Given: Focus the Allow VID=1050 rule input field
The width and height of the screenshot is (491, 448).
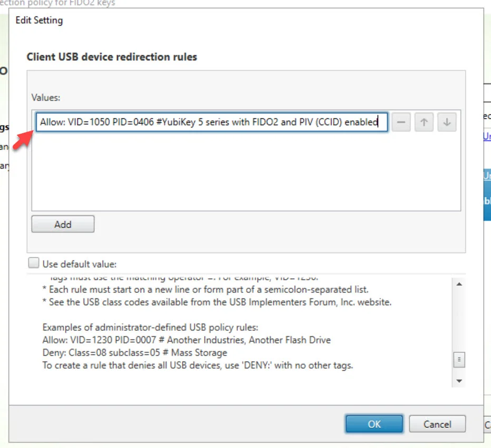Looking at the screenshot, I should click(211, 122).
